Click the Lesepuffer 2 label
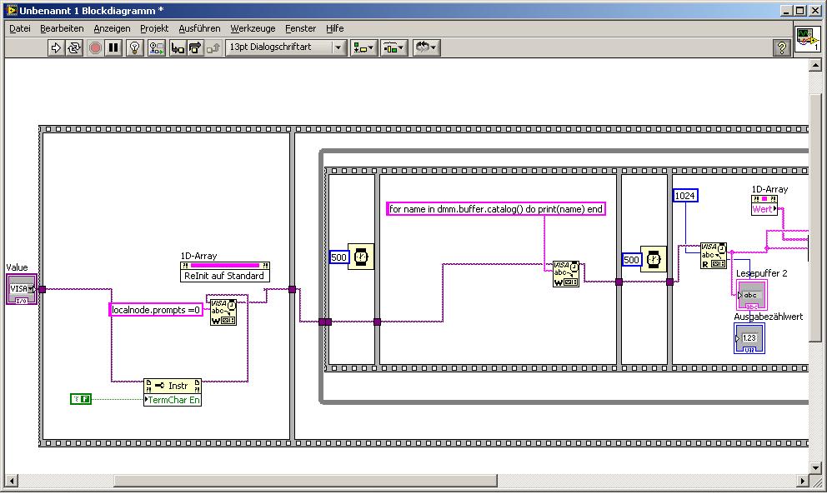 coord(761,273)
